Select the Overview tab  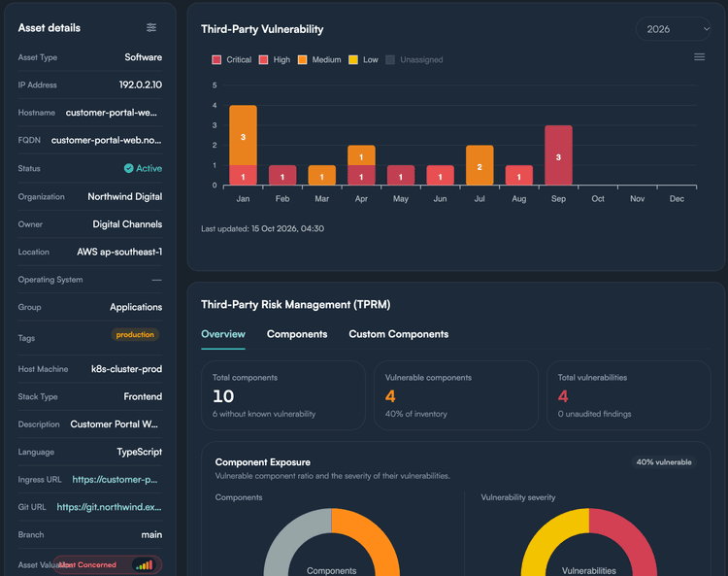(x=223, y=334)
